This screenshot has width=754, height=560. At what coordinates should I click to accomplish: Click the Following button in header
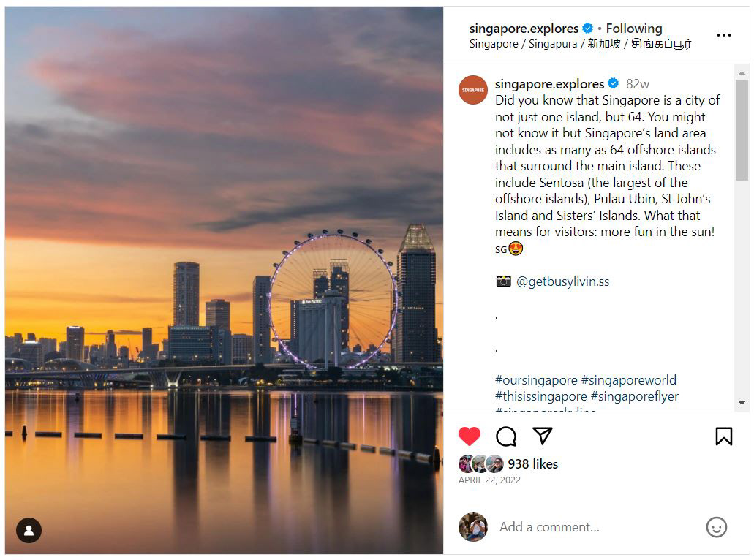(x=634, y=29)
